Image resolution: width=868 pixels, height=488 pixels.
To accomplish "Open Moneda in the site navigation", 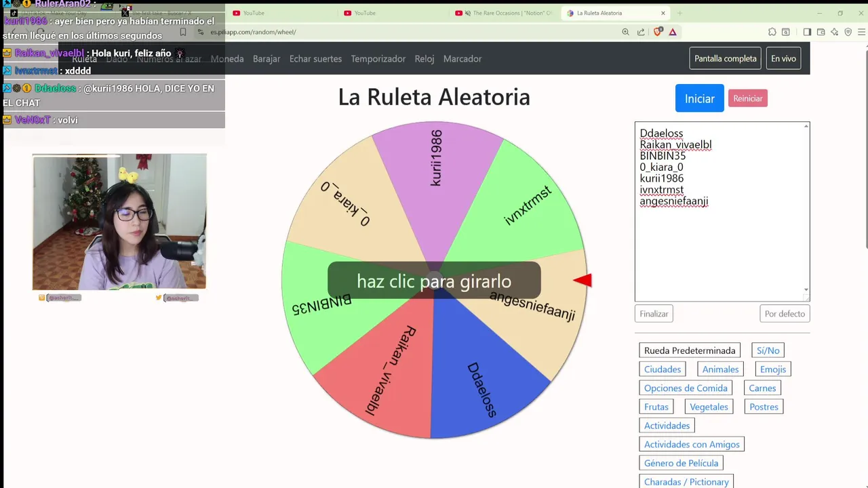I will (x=227, y=59).
